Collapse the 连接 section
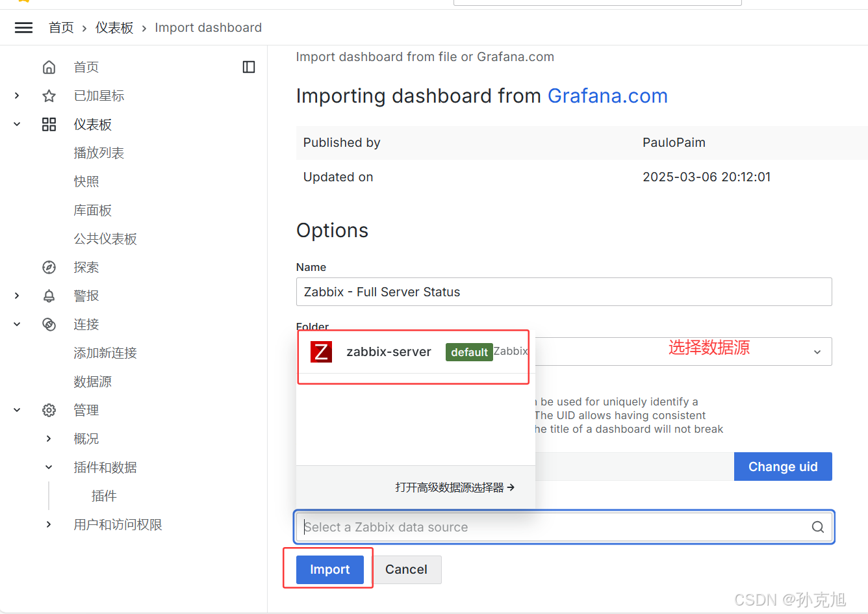The height and width of the screenshot is (614, 868). (17, 324)
